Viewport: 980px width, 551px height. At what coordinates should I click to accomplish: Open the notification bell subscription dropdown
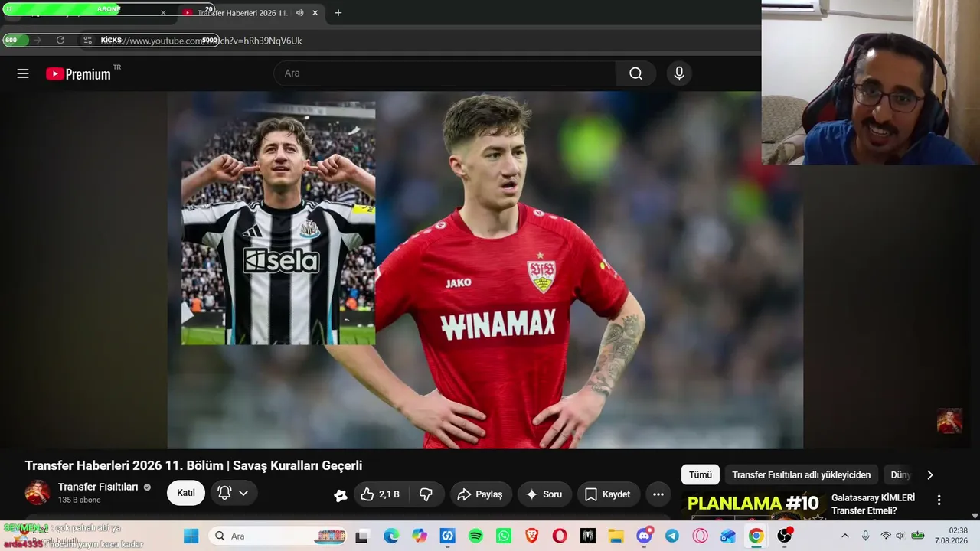point(234,494)
